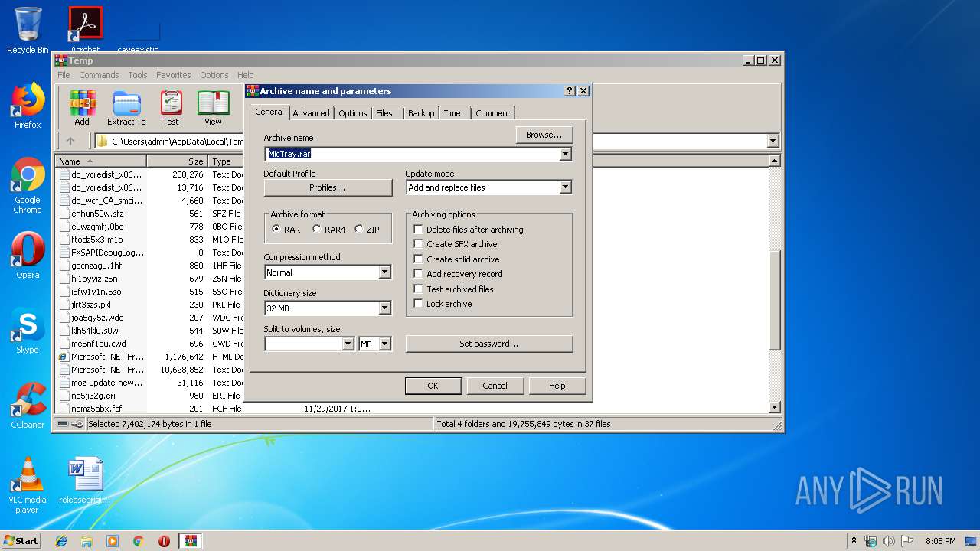Open Windows Explorer from the taskbar

click(87, 541)
